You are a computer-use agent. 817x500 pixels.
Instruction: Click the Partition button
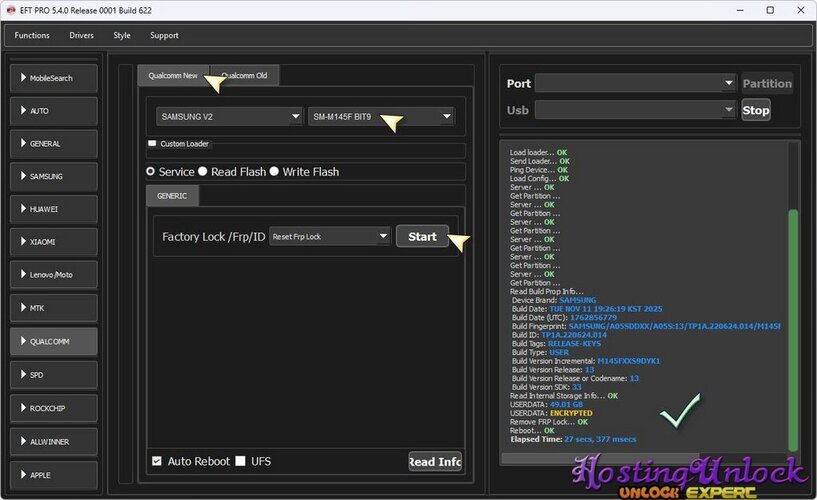point(767,83)
